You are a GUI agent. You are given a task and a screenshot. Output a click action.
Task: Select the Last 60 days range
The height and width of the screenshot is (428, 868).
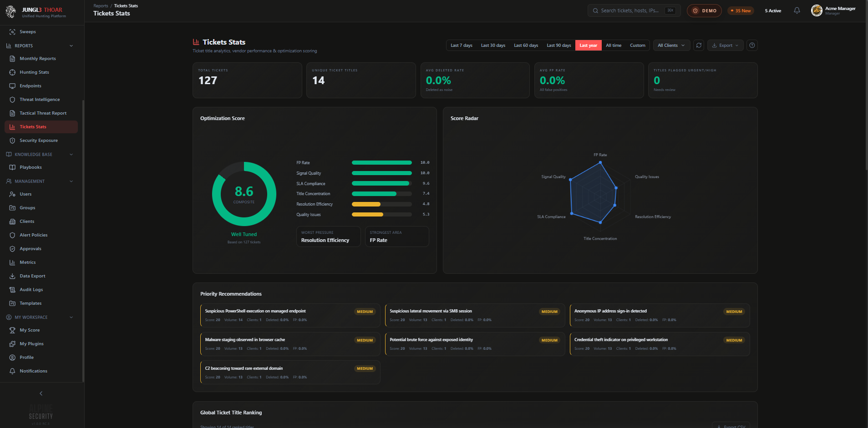526,45
